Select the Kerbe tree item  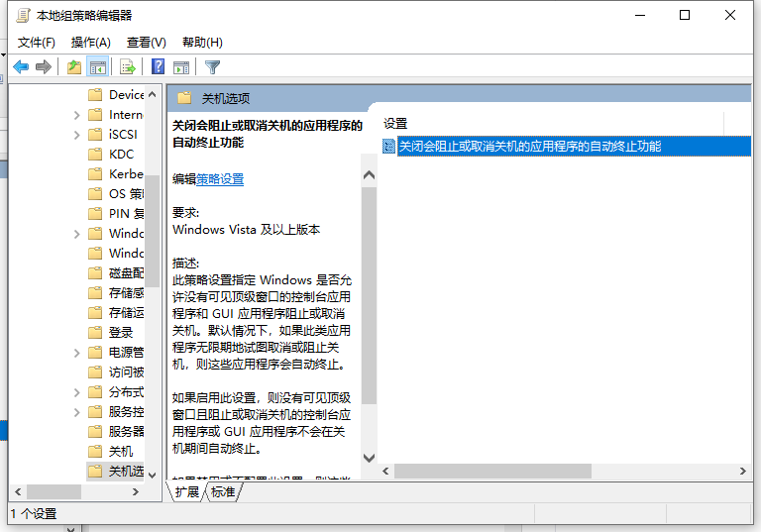click(116, 173)
